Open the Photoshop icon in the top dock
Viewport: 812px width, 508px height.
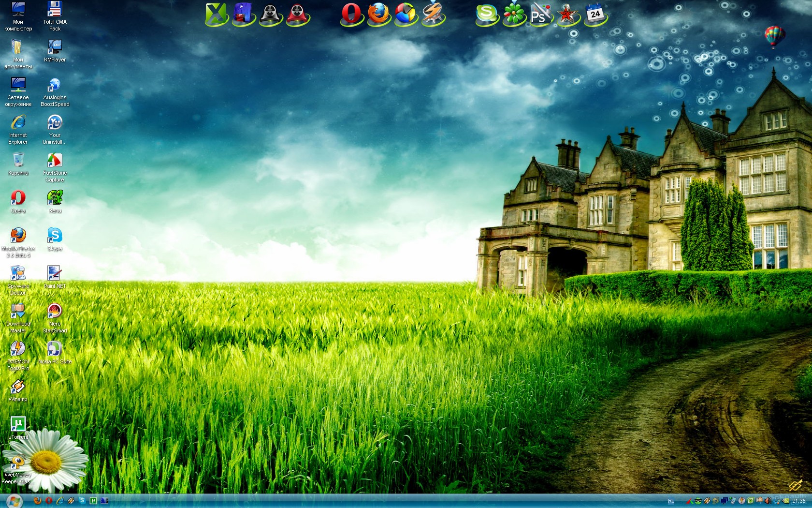tap(540, 15)
